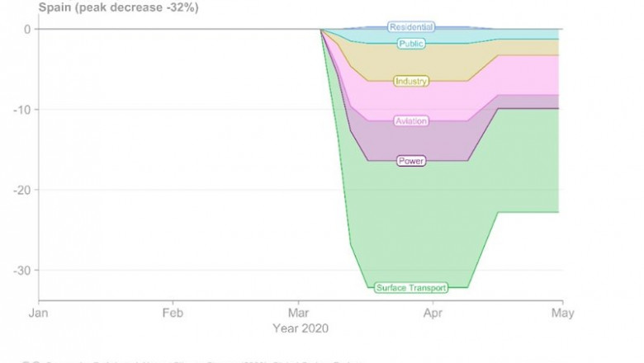The width and height of the screenshot is (644, 363).
Task: Click the Jan tick on x-axis
Action: (x=38, y=313)
